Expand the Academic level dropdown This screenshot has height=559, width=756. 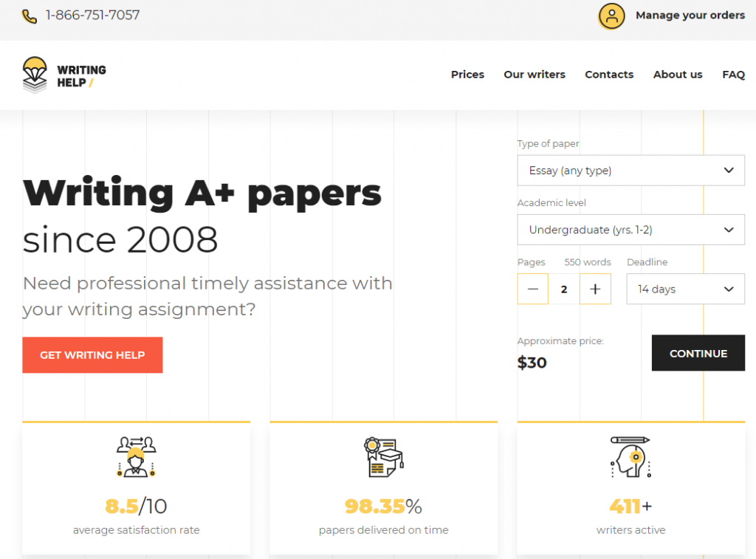(630, 230)
